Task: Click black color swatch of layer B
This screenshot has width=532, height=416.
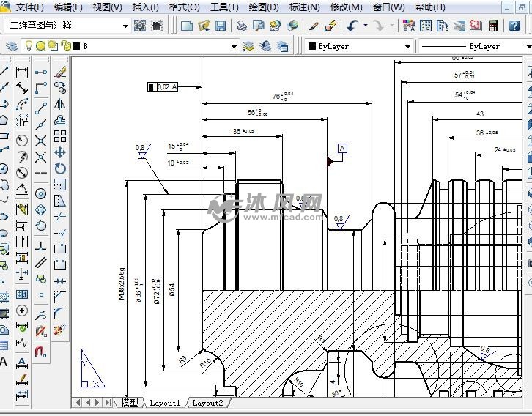Action: (x=76, y=46)
